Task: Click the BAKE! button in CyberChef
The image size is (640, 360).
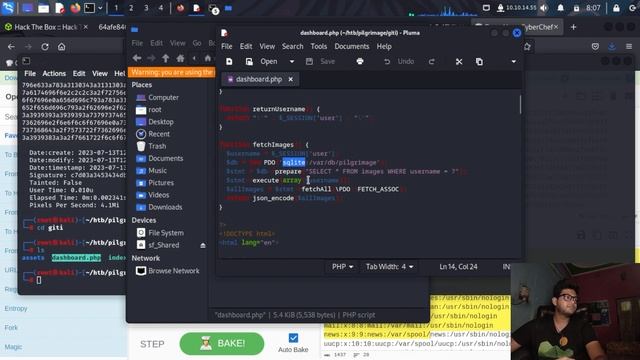Action: tap(222, 344)
